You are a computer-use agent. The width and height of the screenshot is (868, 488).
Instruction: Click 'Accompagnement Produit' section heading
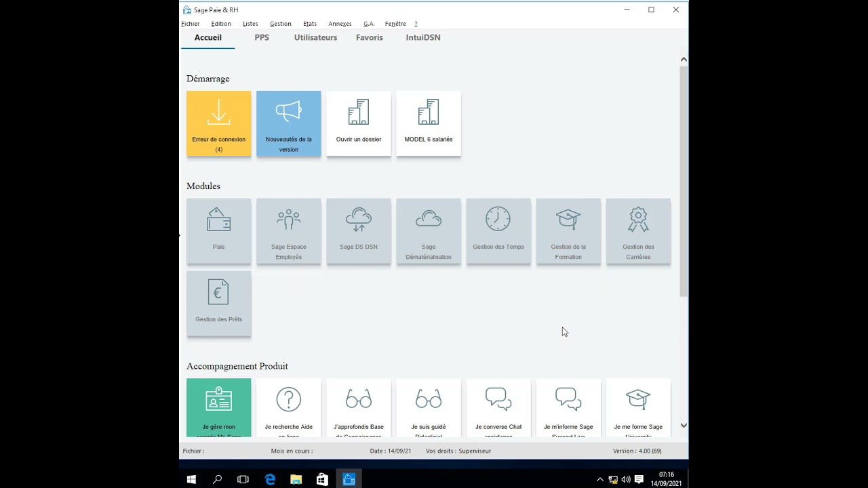(237, 366)
